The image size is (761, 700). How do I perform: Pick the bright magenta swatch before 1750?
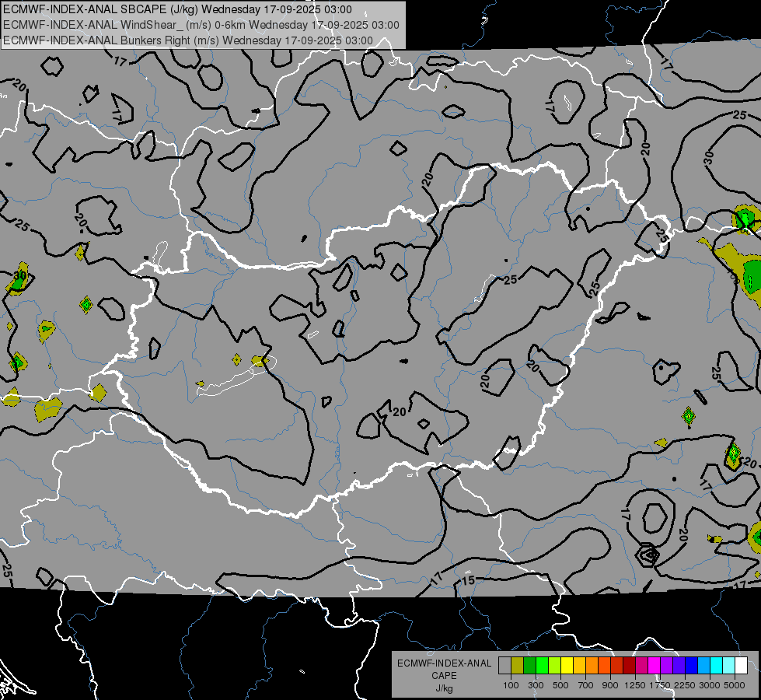click(x=655, y=666)
